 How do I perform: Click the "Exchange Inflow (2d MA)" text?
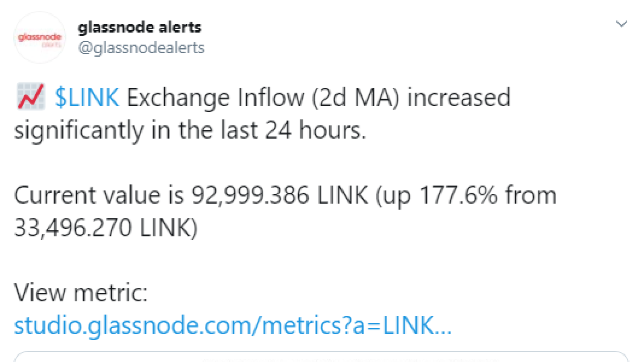(263, 98)
